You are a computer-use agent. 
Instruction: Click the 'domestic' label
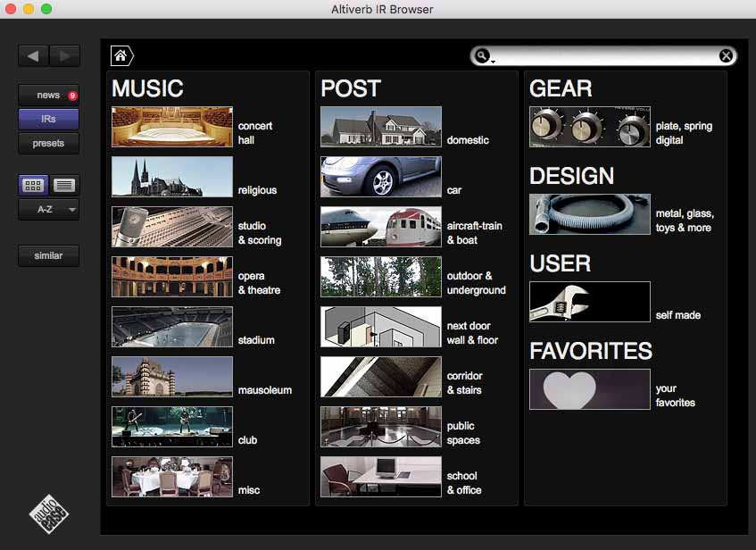click(468, 140)
